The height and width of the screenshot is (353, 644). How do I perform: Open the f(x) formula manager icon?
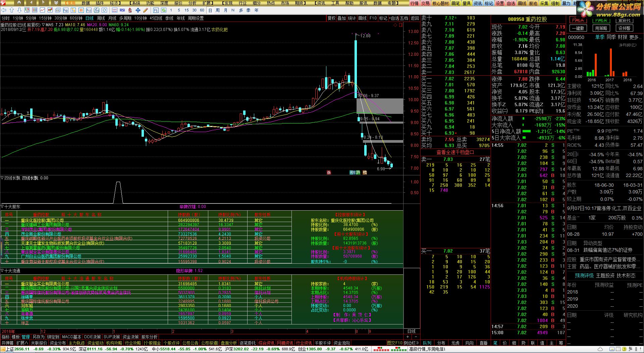click(x=96, y=10)
